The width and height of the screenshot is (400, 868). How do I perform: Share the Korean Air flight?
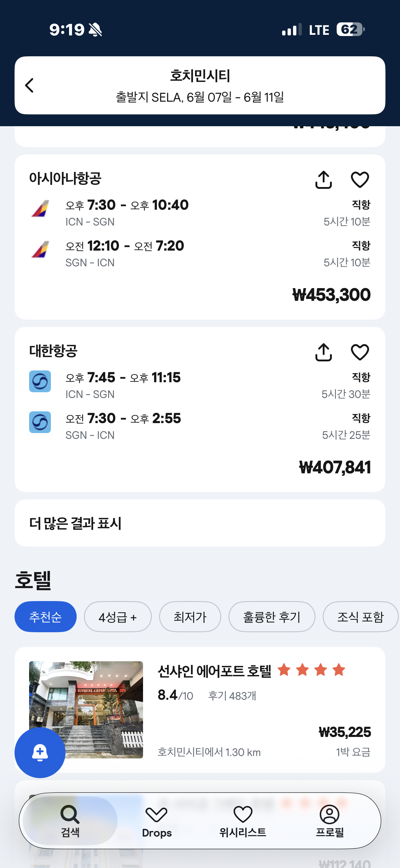pyautogui.click(x=323, y=352)
